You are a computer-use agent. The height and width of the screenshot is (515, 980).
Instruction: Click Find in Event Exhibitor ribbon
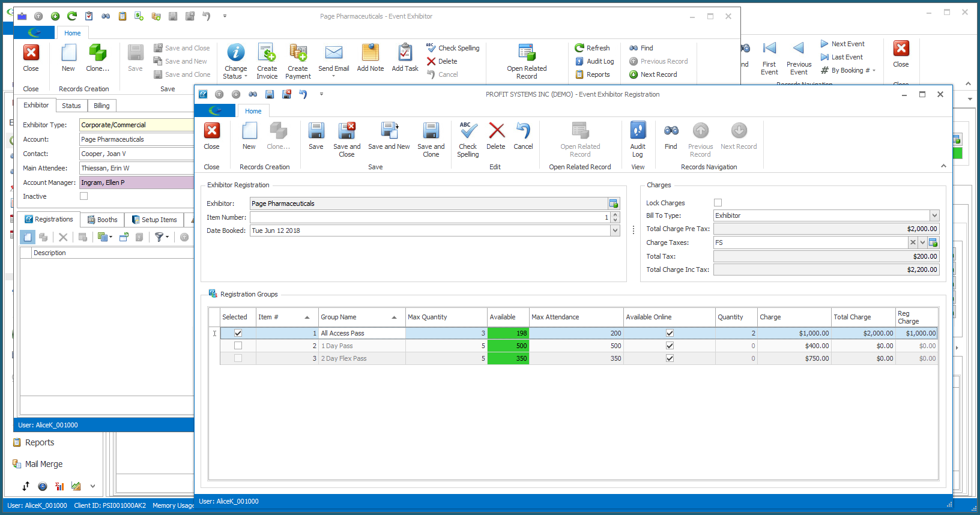point(641,48)
